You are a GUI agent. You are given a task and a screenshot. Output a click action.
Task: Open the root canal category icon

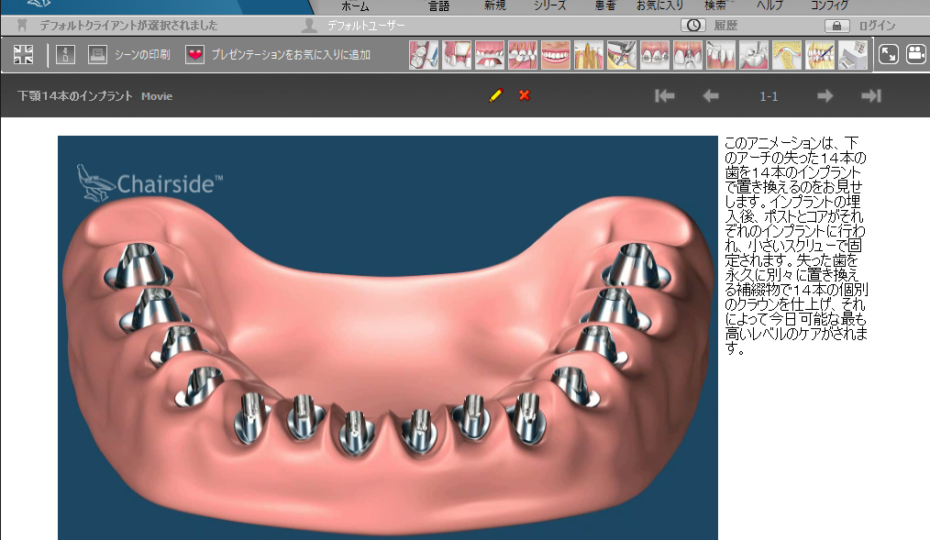pos(589,55)
